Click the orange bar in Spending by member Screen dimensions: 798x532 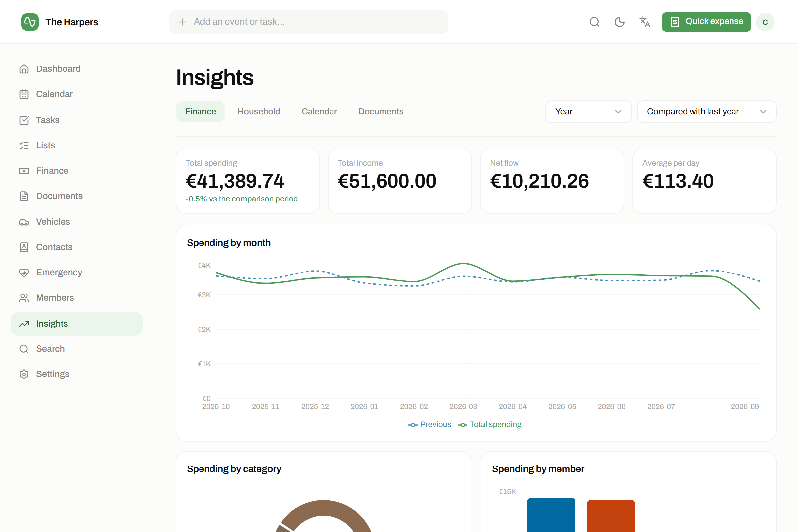pos(611,516)
